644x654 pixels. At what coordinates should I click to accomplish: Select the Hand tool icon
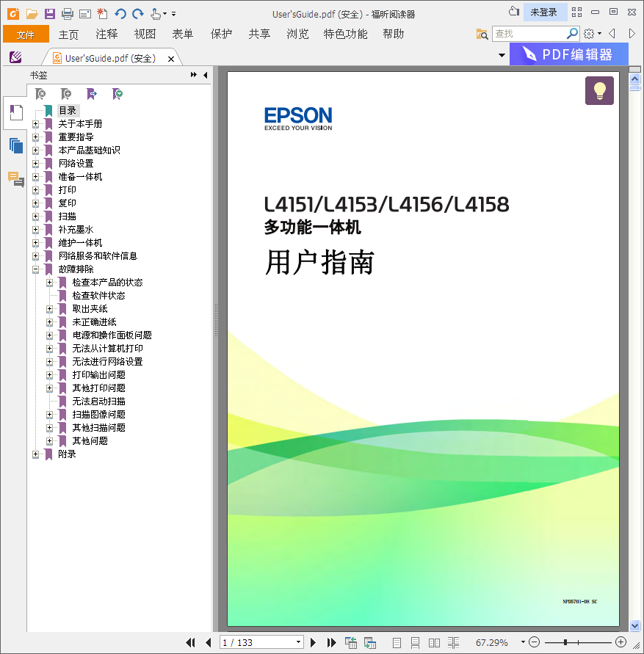click(156, 14)
